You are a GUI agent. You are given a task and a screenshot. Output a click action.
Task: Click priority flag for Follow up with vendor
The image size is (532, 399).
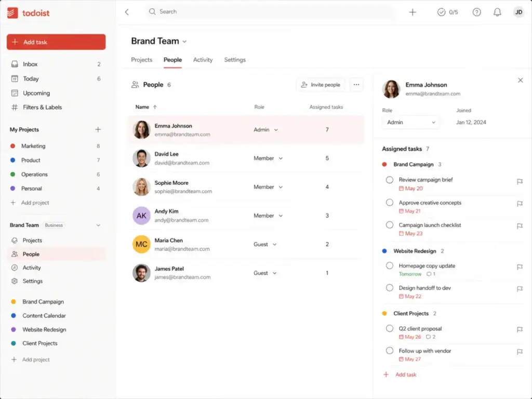(520, 352)
